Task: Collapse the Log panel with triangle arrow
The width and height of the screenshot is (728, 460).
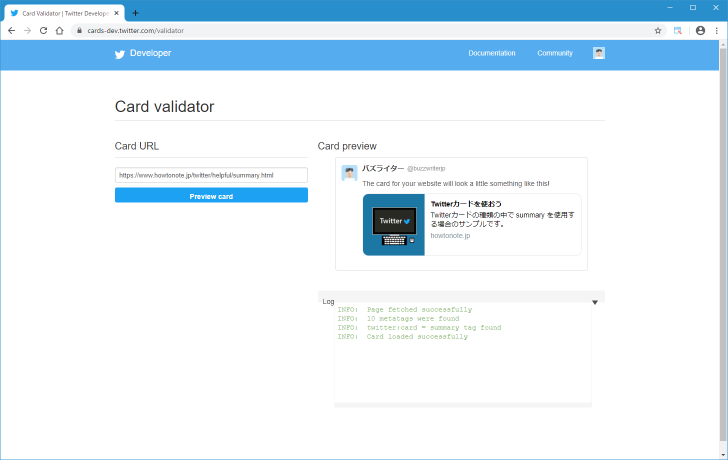Action: (x=595, y=302)
